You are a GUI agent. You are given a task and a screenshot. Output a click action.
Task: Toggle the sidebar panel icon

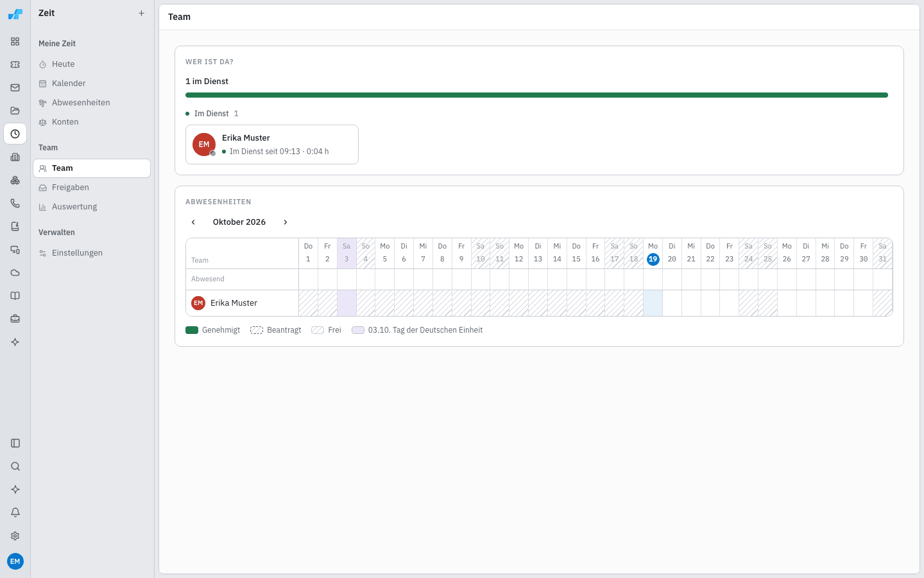(x=15, y=443)
